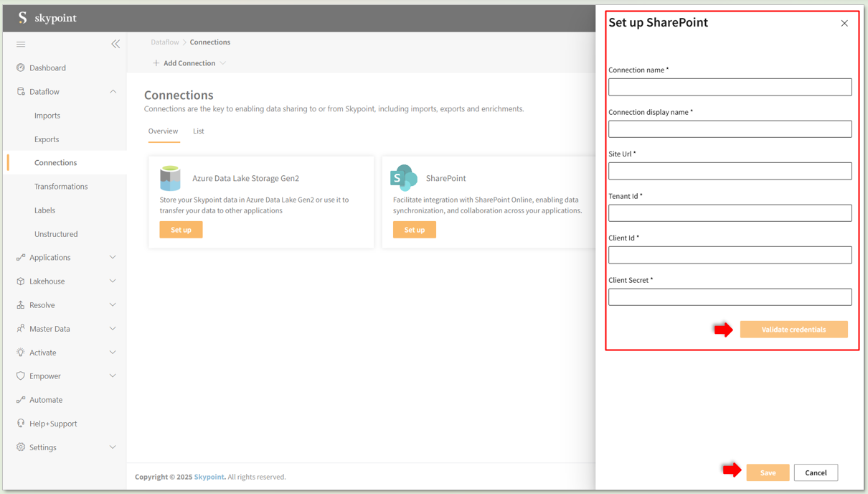Click the Skypoint link in footer
The height and width of the screenshot is (494, 868).
click(x=209, y=477)
